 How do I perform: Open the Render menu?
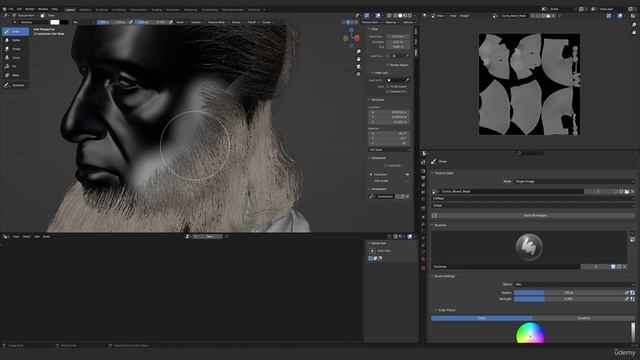coord(30,9)
